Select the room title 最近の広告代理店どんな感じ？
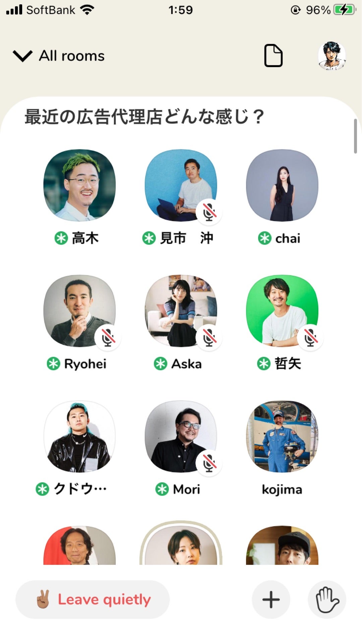This screenshot has height=644, width=362. 144,117
